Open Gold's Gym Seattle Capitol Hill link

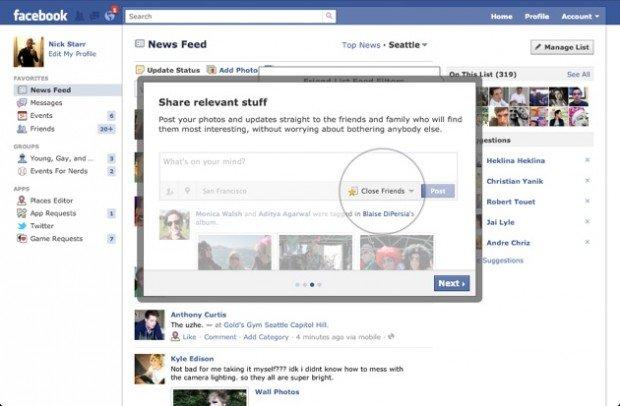[275, 325]
